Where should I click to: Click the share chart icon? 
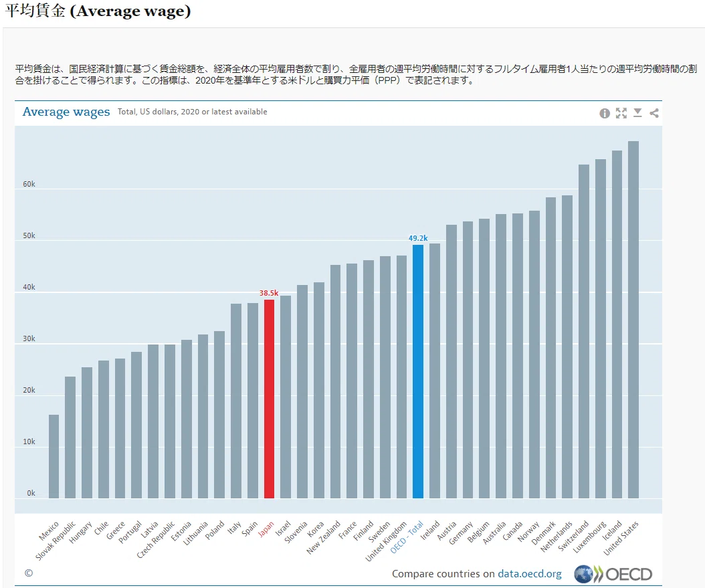click(654, 113)
